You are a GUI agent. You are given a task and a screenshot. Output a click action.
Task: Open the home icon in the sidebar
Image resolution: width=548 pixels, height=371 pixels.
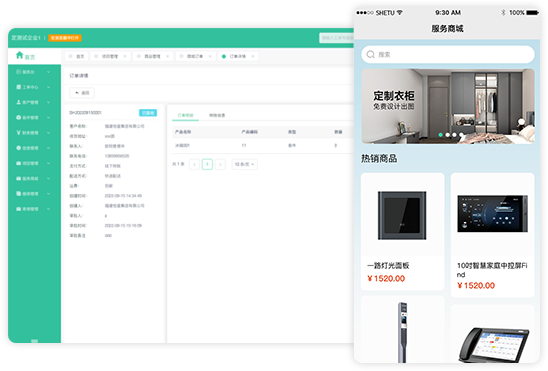point(20,55)
